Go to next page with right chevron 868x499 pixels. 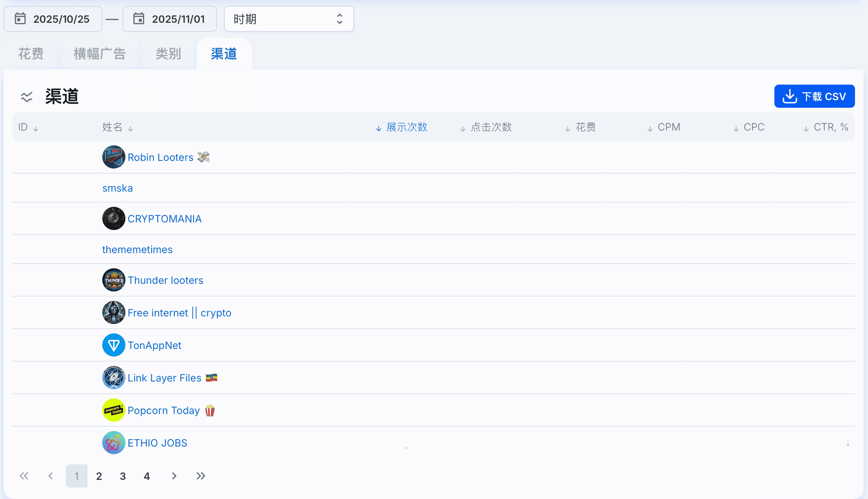tap(174, 476)
